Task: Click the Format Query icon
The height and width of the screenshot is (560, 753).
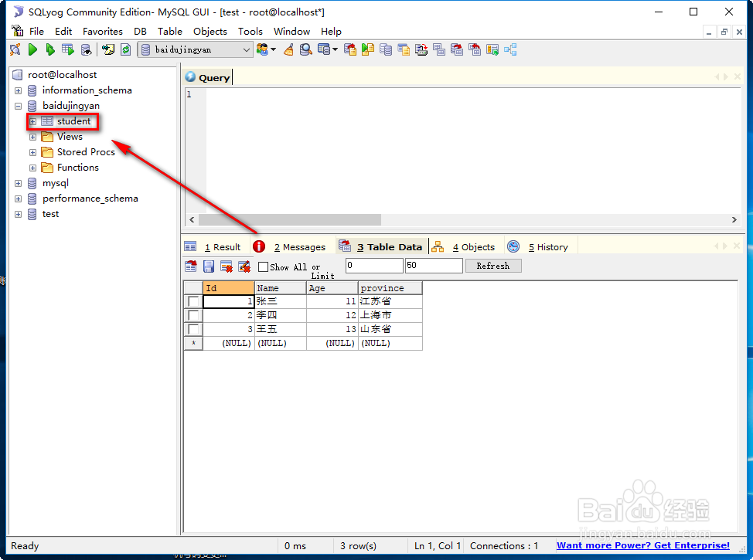Action: pos(108,49)
